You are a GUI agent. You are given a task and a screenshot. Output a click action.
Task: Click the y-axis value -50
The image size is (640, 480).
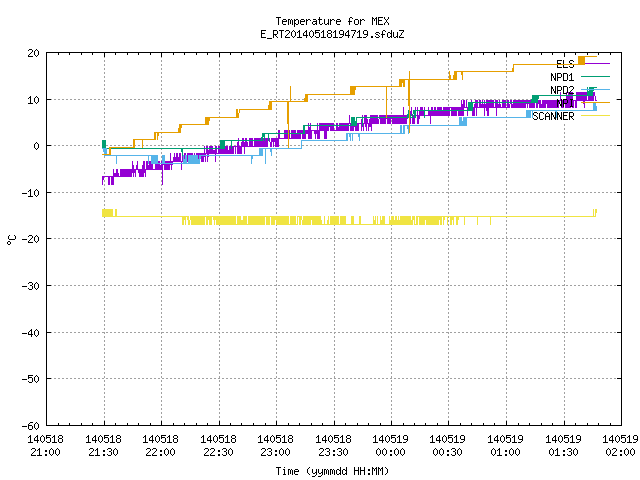point(31,379)
